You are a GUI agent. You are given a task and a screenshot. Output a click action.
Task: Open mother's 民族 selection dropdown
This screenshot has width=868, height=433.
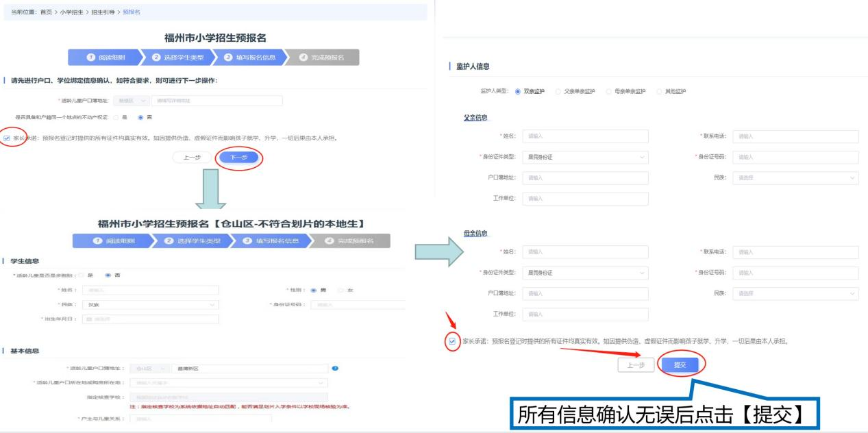pos(795,293)
